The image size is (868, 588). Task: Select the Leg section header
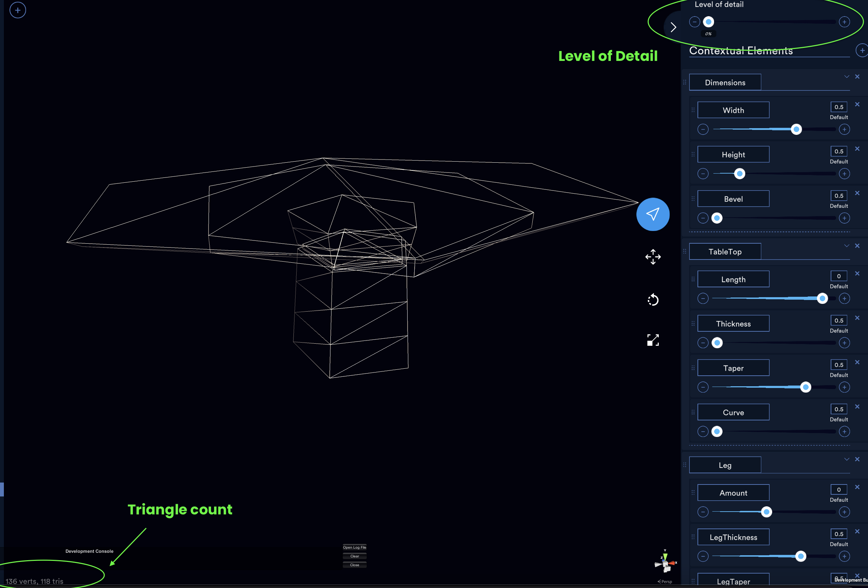tap(725, 465)
